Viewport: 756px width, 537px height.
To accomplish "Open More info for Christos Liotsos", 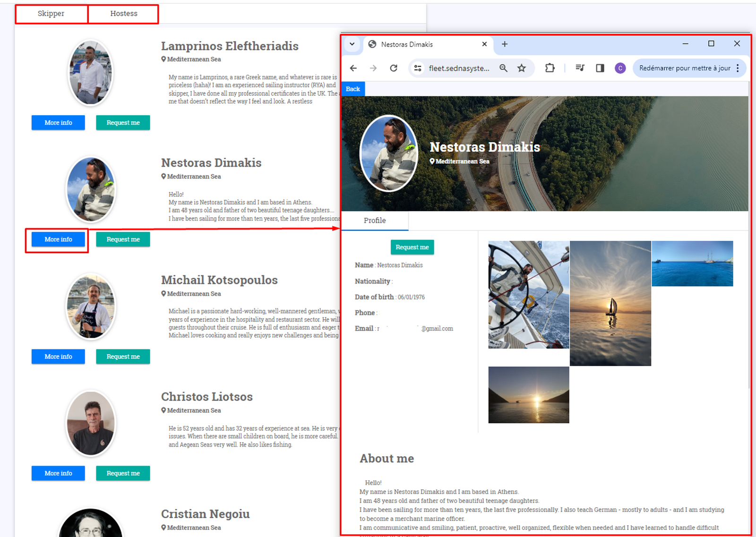I will click(58, 473).
